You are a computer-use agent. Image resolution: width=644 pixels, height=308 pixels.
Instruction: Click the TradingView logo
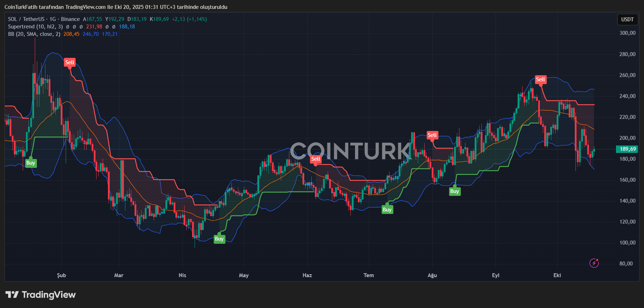coord(40,295)
